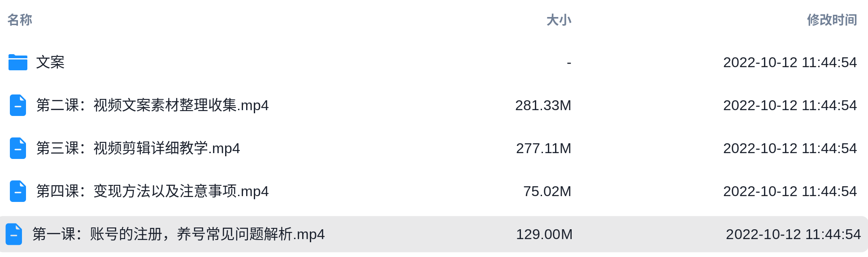Click file icon for 第四课 video
Viewport: 868px width, 257px height.
(x=18, y=191)
